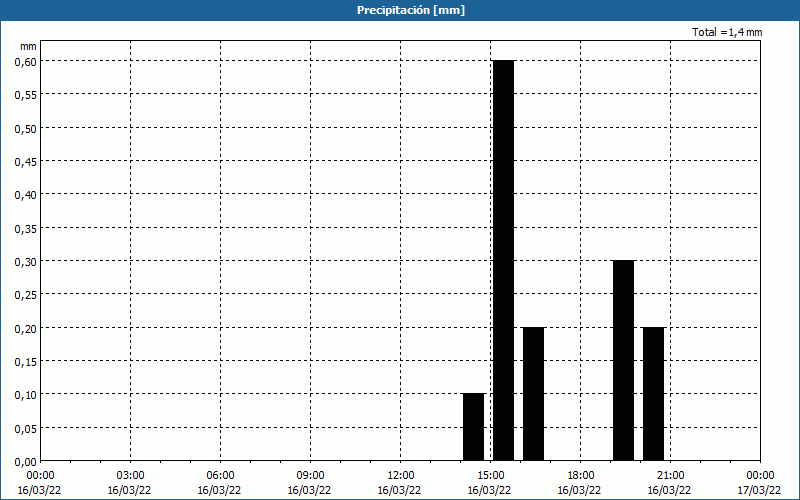This screenshot has width=800, height=500.
Task: Click the 21:00 time axis label
Action: (x=670, y=476)
